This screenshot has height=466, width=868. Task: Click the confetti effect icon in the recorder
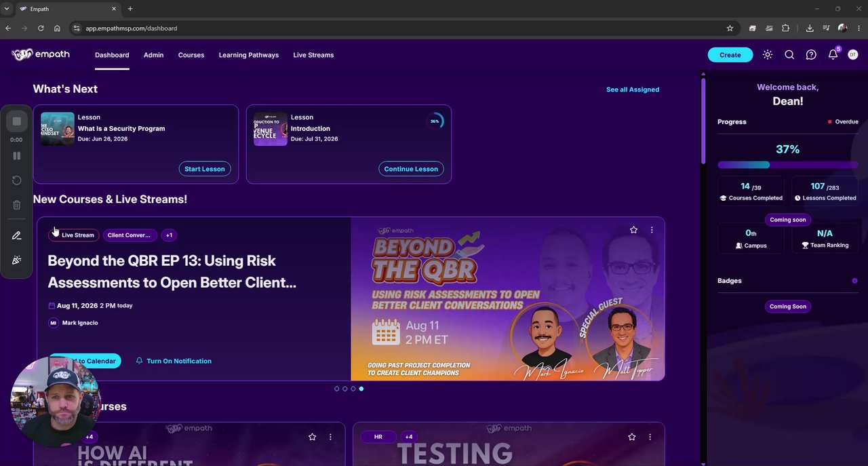(17, 260)
